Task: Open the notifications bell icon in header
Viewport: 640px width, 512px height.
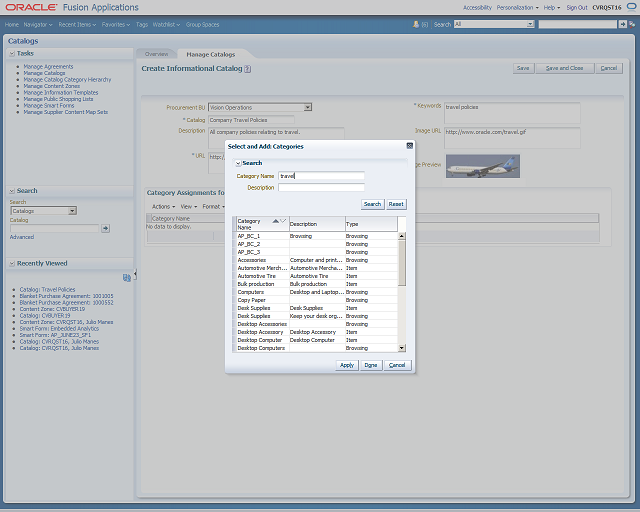Action: tap(416, 24)
